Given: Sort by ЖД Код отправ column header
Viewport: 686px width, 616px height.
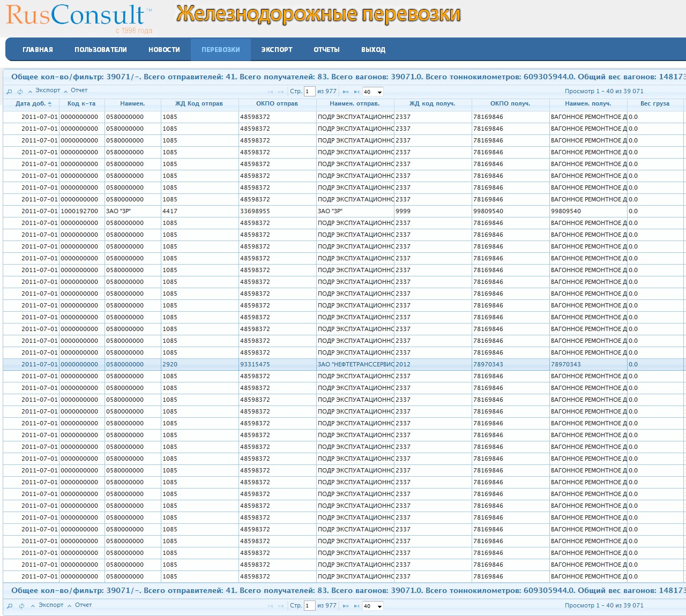Looking at the screenshot, I should click(x=199, y=104).
